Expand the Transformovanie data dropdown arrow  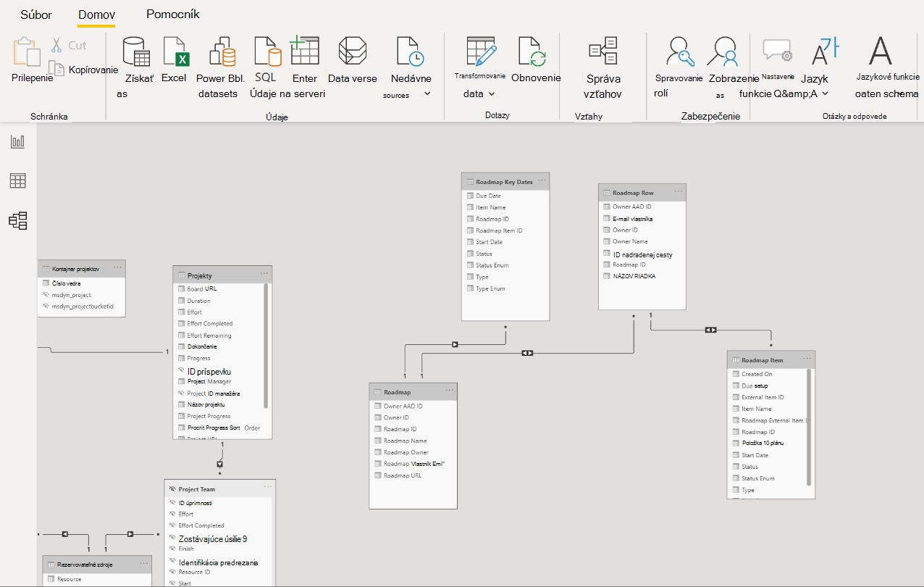click(492, 93)
